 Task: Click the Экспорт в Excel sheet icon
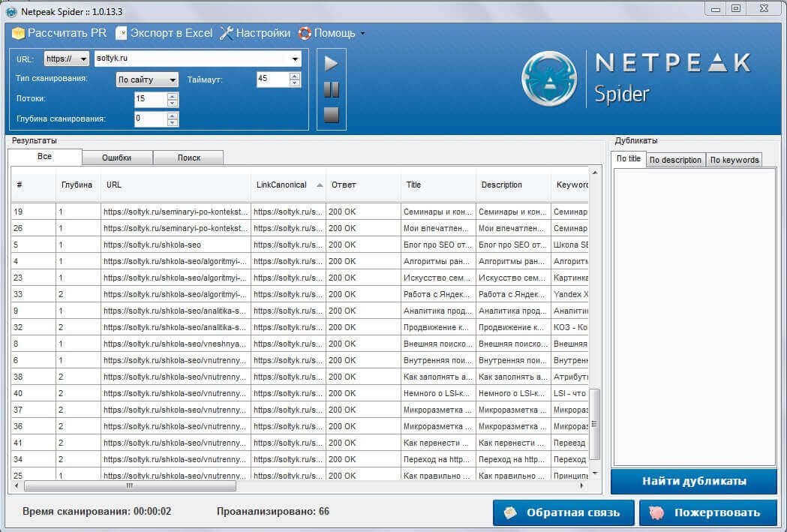[x=121, y=33]
